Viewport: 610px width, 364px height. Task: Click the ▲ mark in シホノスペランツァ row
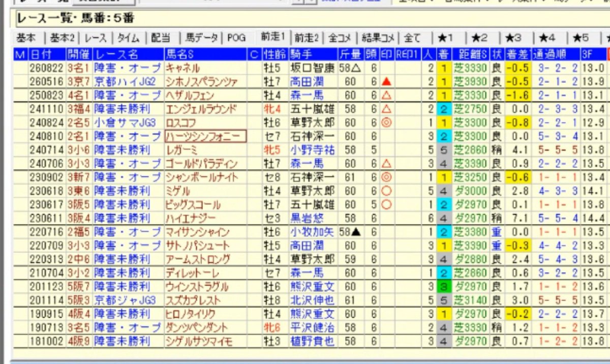[387, 81]
